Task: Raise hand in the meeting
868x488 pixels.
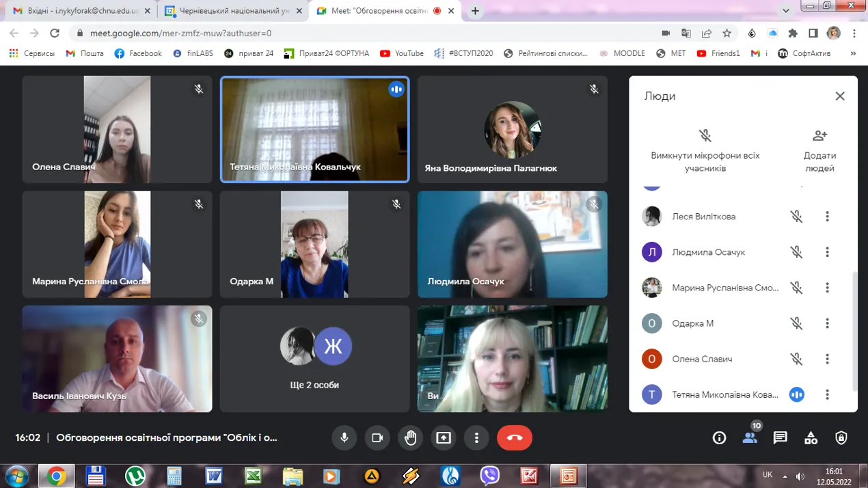Action: pos(410,438)
